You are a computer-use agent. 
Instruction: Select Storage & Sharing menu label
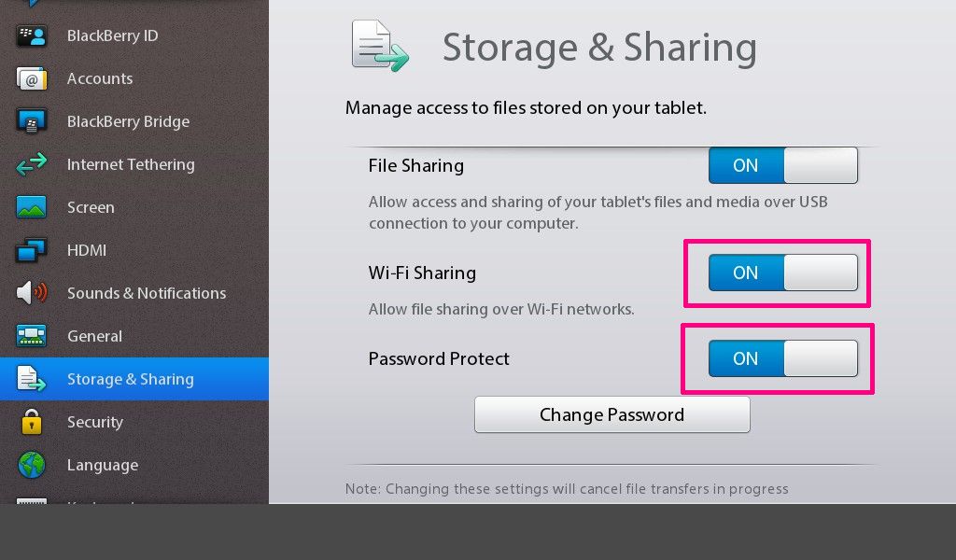point(131,379)
